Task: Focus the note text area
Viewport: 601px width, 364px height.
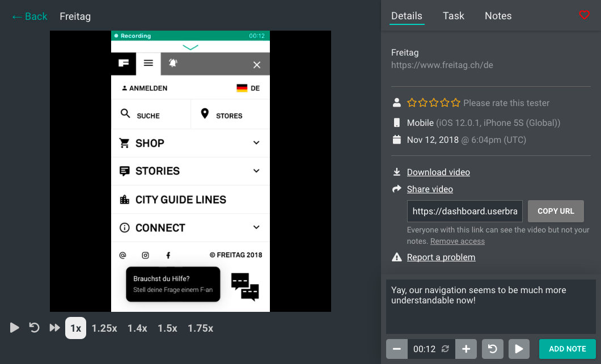Action: [x=490, y=307]
